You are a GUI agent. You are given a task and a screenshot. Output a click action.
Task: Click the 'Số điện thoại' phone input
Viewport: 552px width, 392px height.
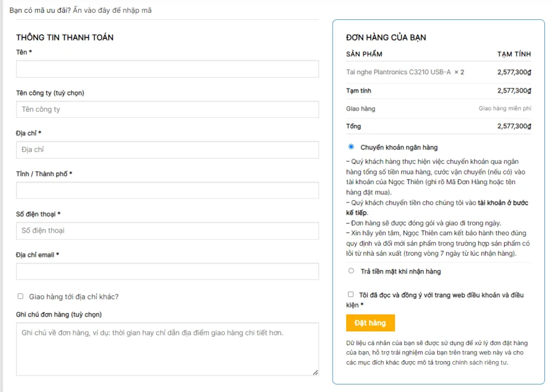pyautogui.click(x=167, y=230)
